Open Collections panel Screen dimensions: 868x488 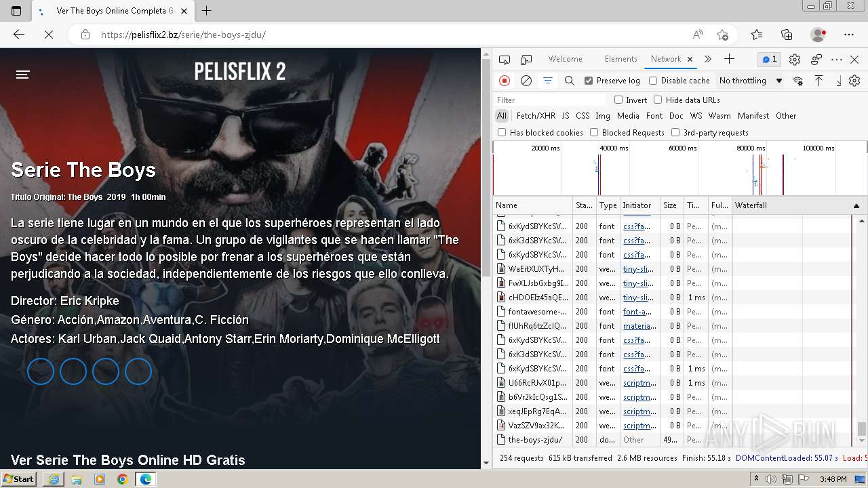(x=787, y=35)
